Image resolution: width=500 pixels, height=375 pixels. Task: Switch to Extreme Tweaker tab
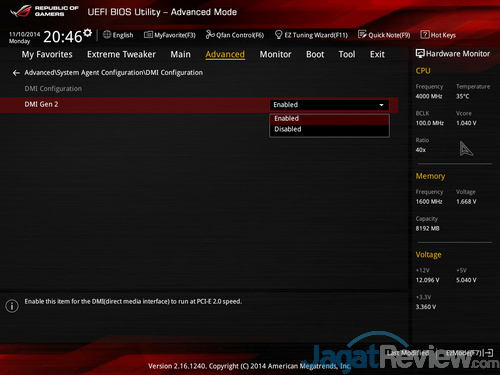(x=121, y=54)
